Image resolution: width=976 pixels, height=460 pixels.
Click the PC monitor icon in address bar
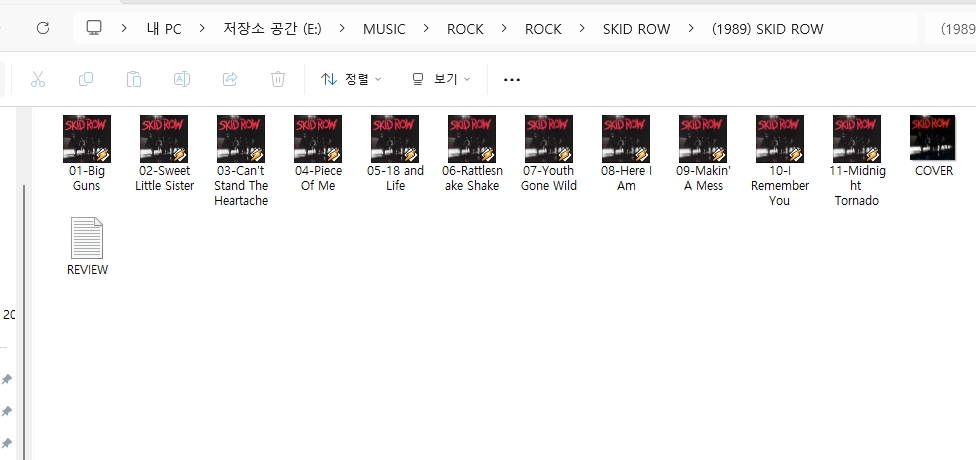click(x=94, y=28)
